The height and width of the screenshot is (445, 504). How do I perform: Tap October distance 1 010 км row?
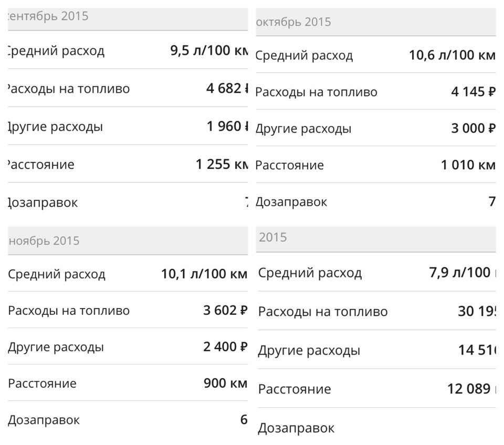coord(376,165)
